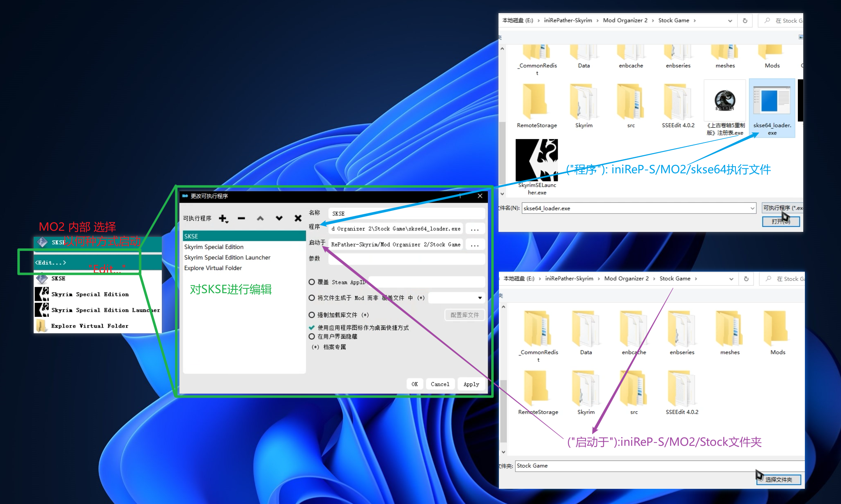Screen dimensions: 841x504
Task: Click the Apply button
Action: (471, 384)
